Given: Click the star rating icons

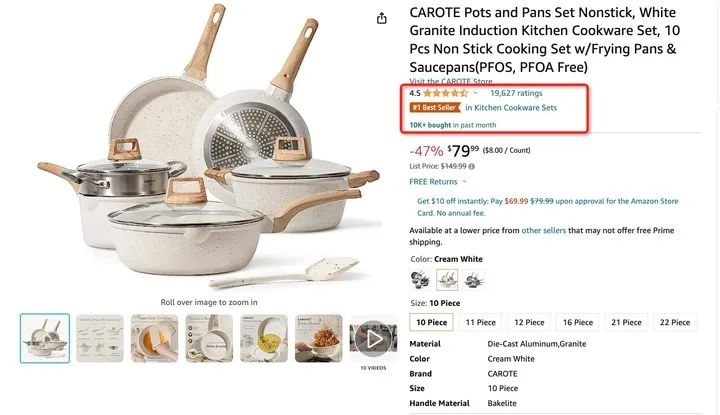Looking at the screenshot, I should (446, 93).
